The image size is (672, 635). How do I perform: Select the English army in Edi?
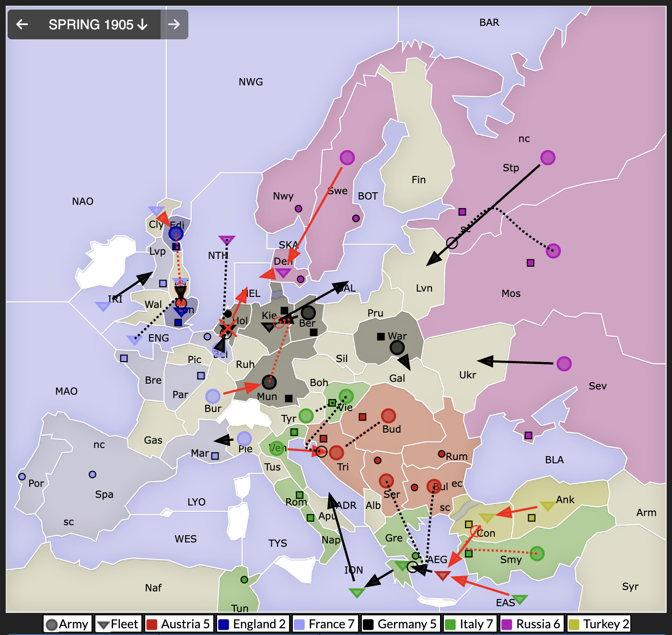point(176,234)
